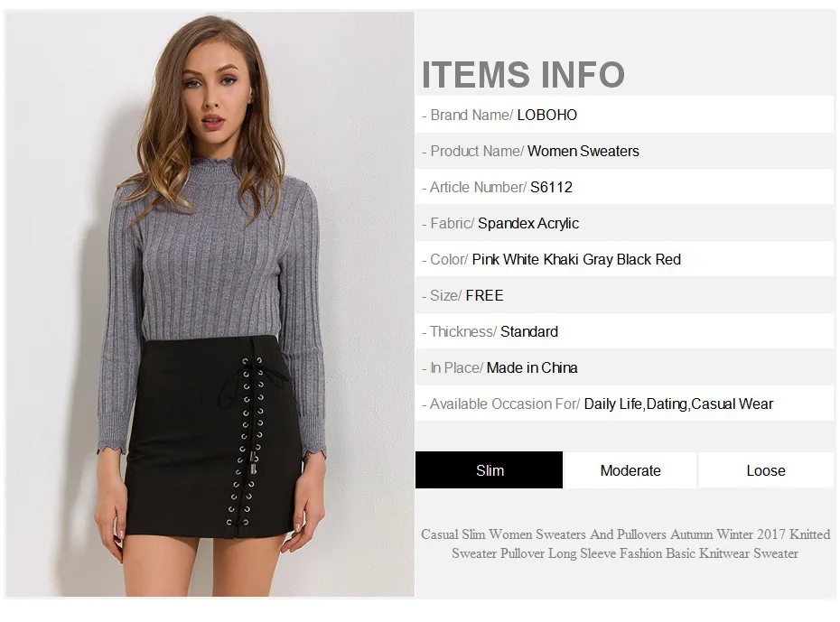Screen dimensions: 840x622
Task: Click the word Pink in colors
Action: click(x=485, y=260)
